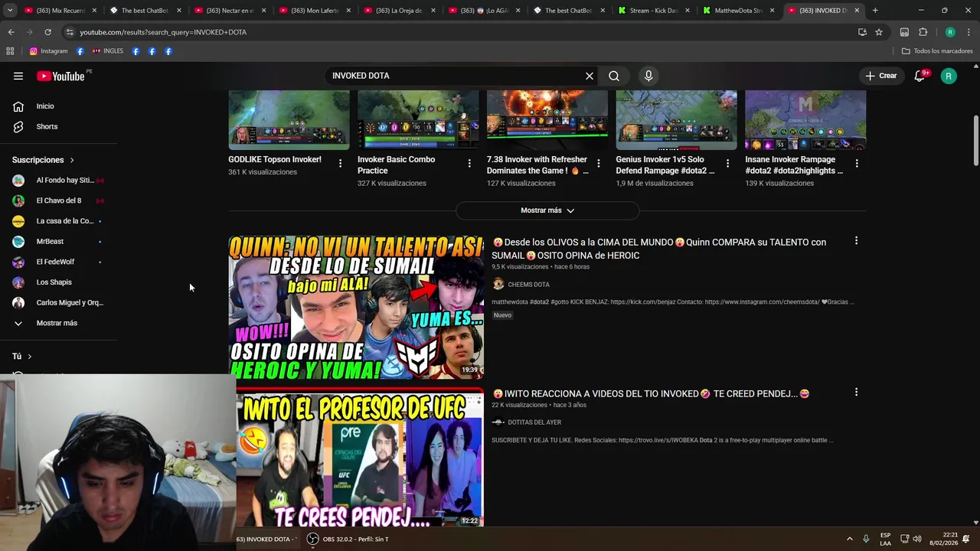Screen dimensions: 980x551
Task: Open options for Invoker Basic Combo Practice
Action: [x=469, y=163]
